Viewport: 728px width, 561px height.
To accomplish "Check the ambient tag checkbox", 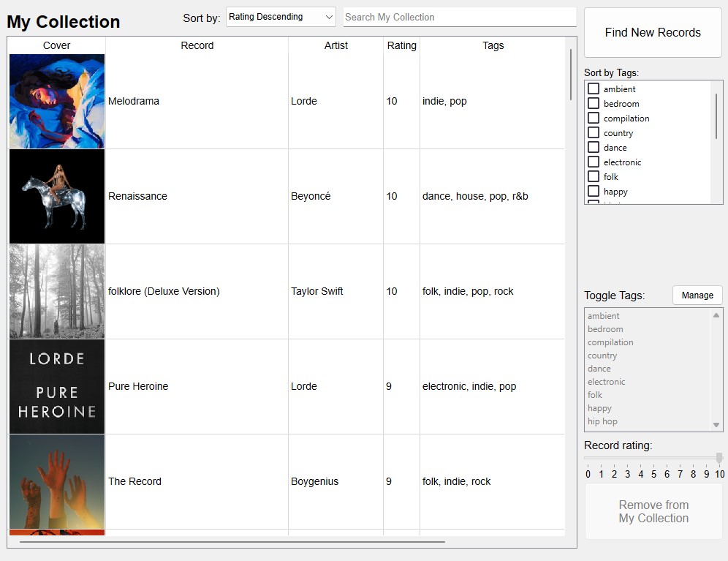I will point(594,89).
